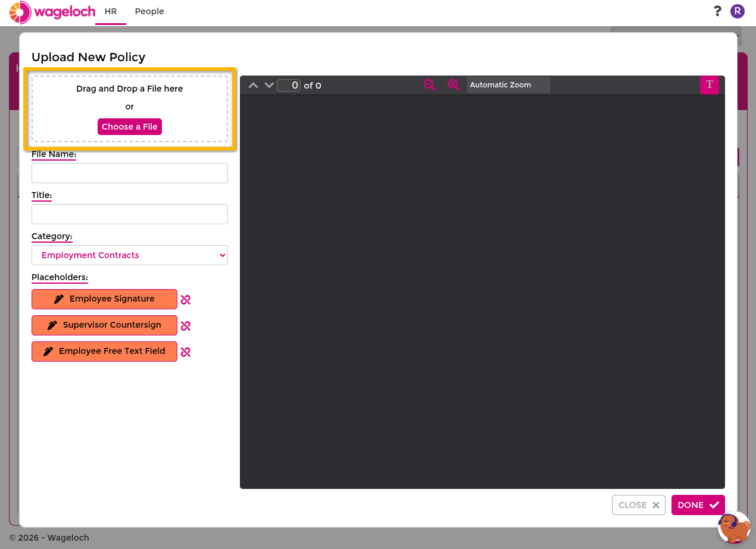Add Employee Signature placeholder
756x549 pixels.
104,299
